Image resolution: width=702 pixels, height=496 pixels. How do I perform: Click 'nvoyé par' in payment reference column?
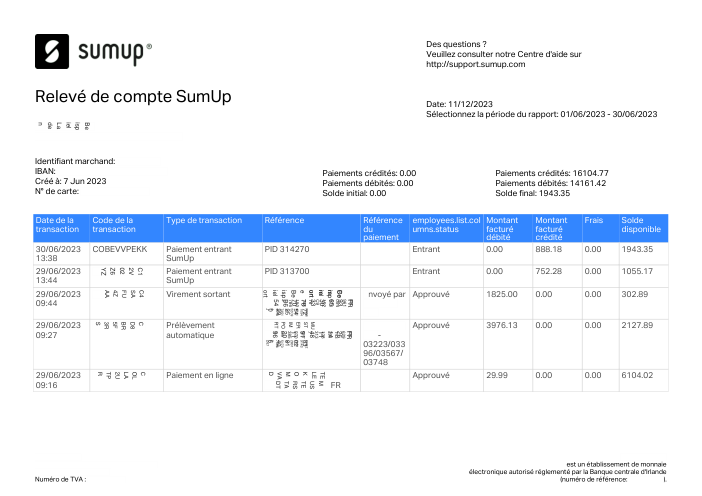pyautogui.click(x=387, y=294)
